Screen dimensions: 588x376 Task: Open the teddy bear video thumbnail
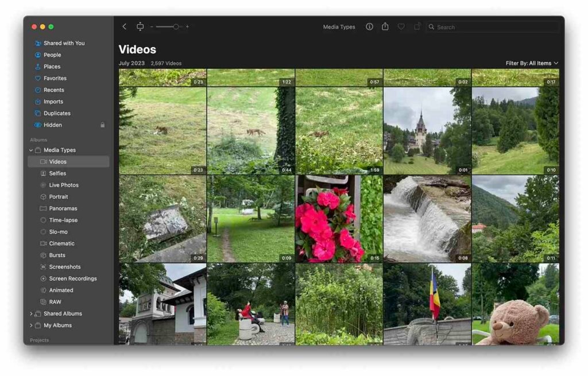tap(515, 304)
